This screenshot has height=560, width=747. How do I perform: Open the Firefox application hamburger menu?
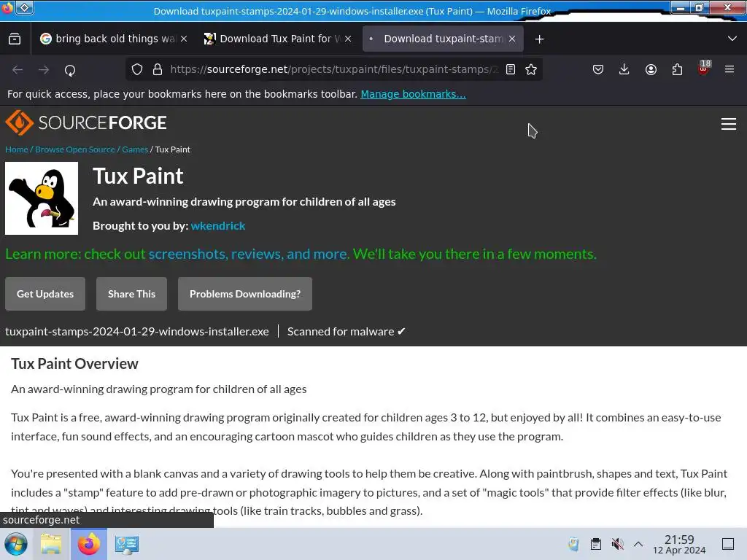[729, 69]
